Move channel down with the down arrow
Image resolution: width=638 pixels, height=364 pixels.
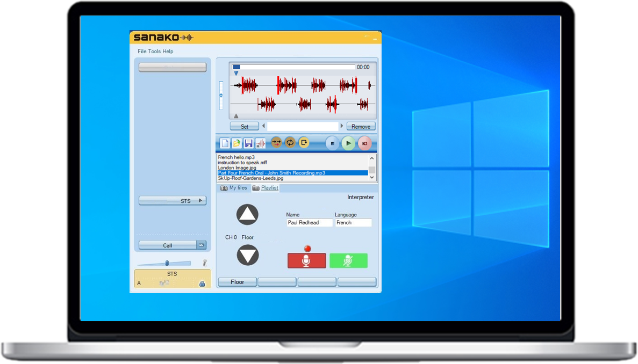(247, 255)
